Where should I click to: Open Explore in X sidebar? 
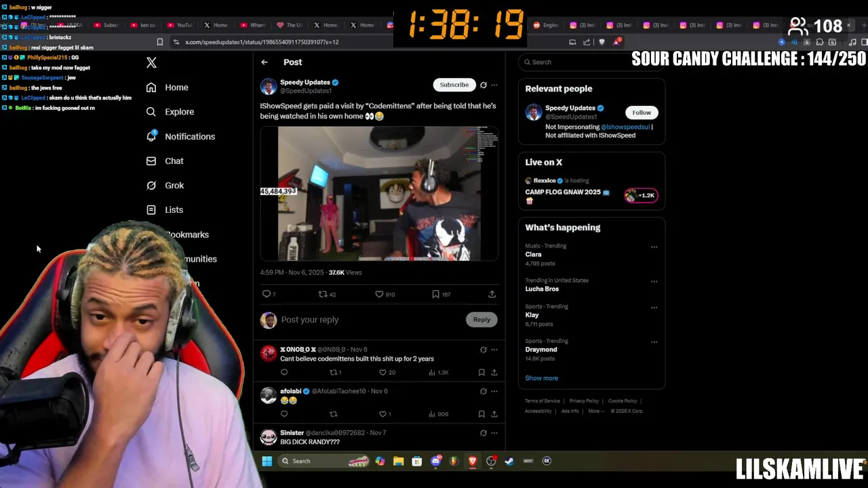pyautogui.click(x=170, y=112)
